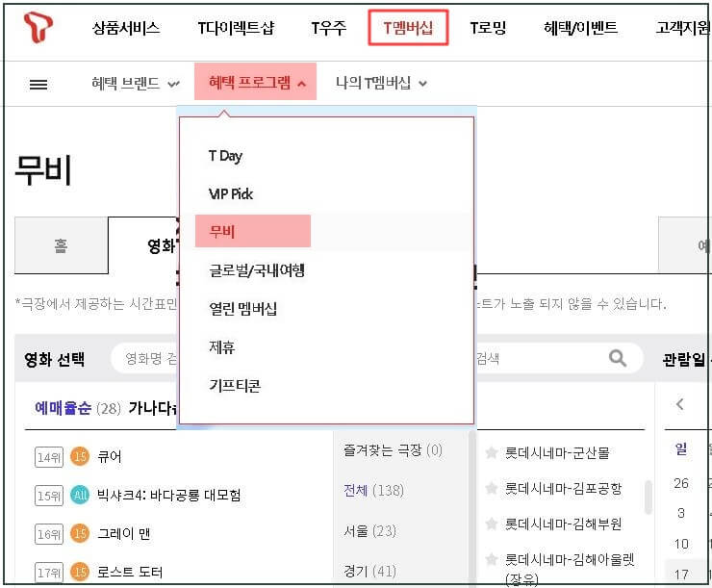Open the 혜택/이벤트 top menu

[x=580, y=28]
